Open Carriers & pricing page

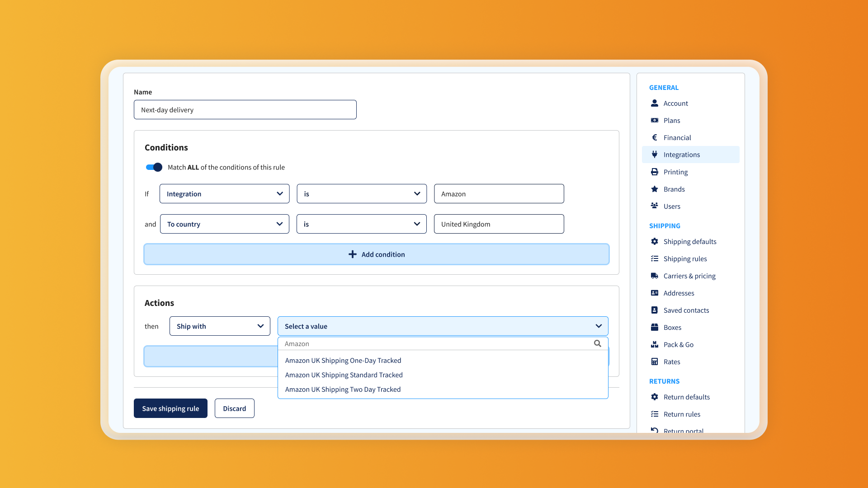click(689, 276)
